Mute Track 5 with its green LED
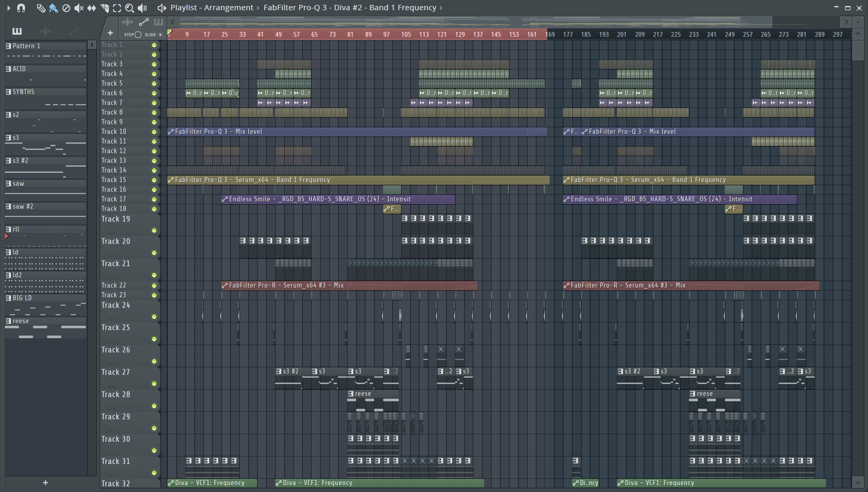 click(154, 84)
